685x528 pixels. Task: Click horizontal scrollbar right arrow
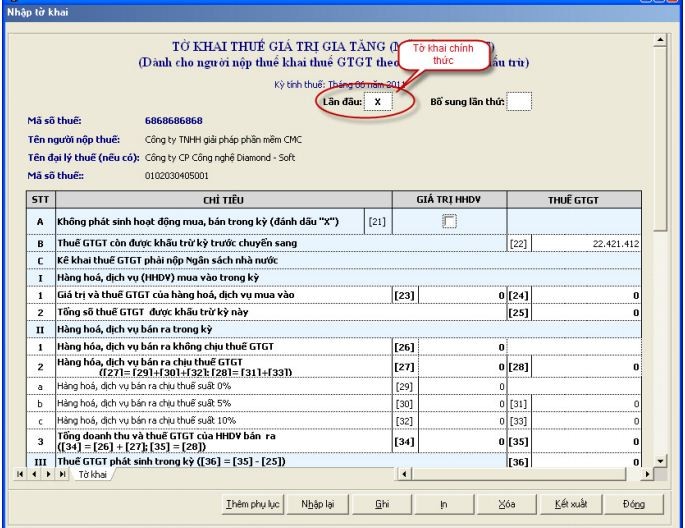(x=647, y=474)
